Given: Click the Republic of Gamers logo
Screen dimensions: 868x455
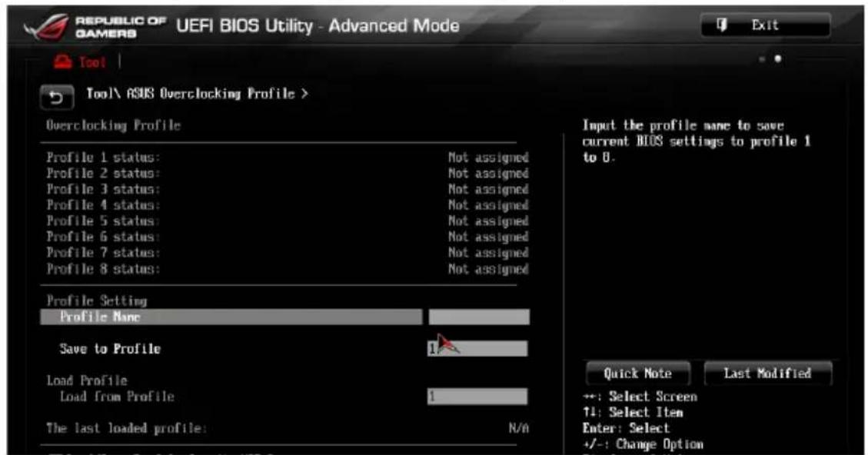Looking at the screenshot, I should coord(96,27).
